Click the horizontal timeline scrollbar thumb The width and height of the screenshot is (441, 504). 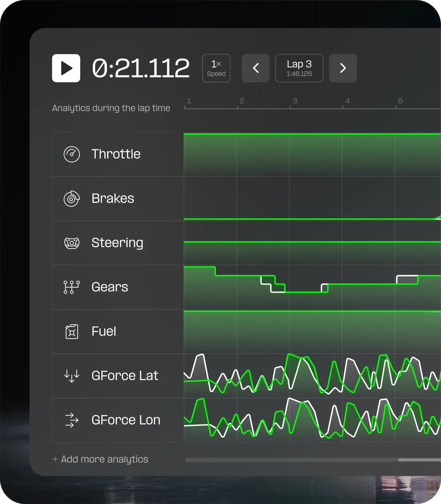[x=419, y=460]
